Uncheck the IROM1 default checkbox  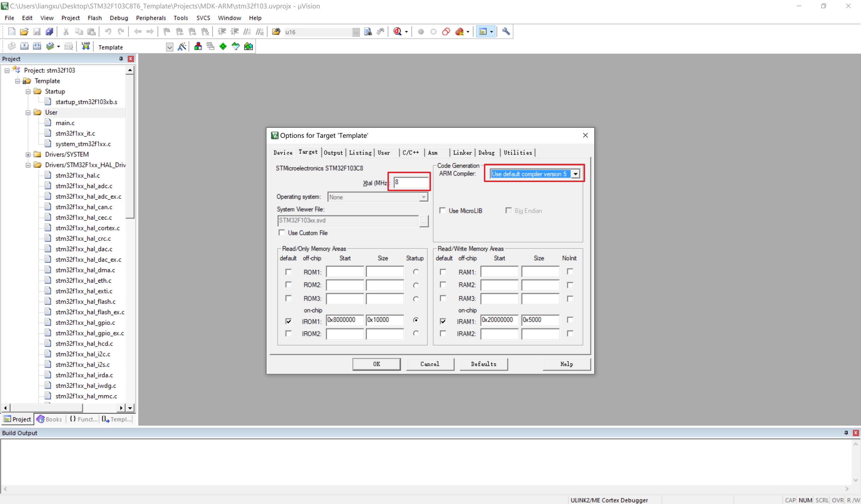coord(288,321)
